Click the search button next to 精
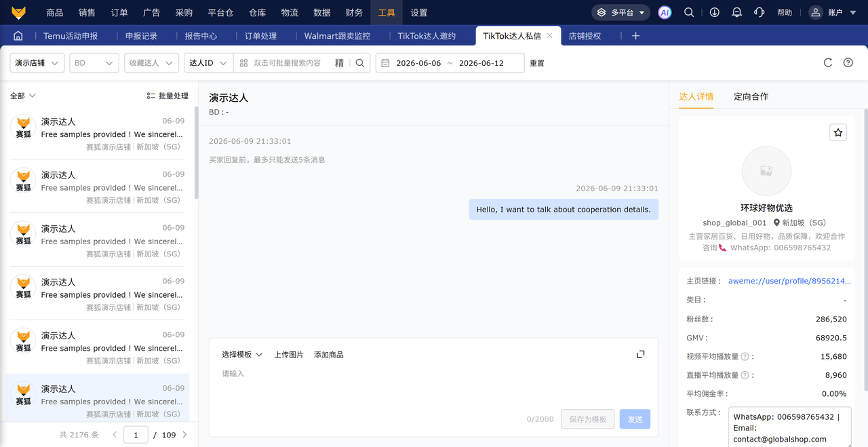This screenshot has width=868, height=447. click(x=360, y=63)
